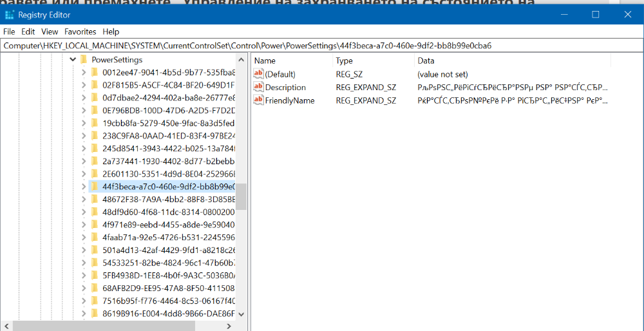
Task: Open the Help menu
Action: point(111,32)
